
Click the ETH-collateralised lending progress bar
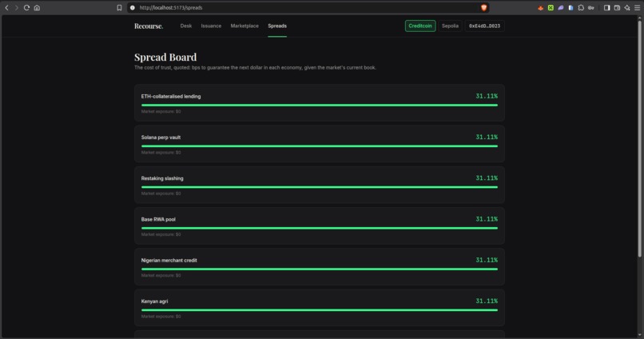point(320,106)
